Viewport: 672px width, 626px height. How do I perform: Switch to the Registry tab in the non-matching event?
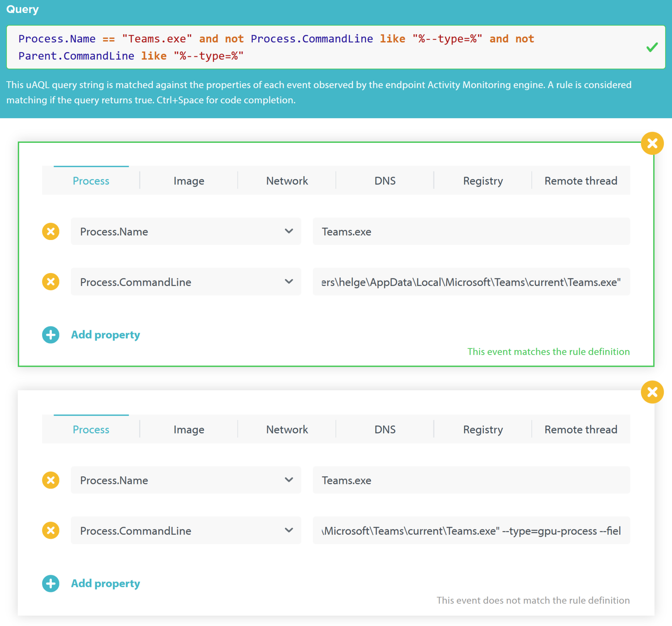[483, 429]
